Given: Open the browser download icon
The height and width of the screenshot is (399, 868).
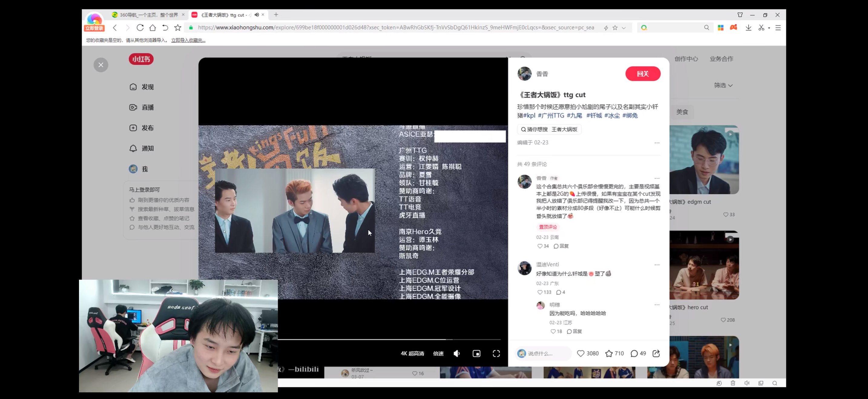Looking at the screenshot, I should pos(748,28).
